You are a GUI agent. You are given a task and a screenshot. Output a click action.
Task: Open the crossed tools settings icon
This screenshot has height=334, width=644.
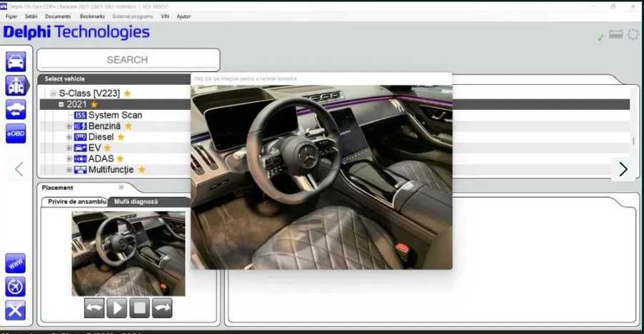16,310
